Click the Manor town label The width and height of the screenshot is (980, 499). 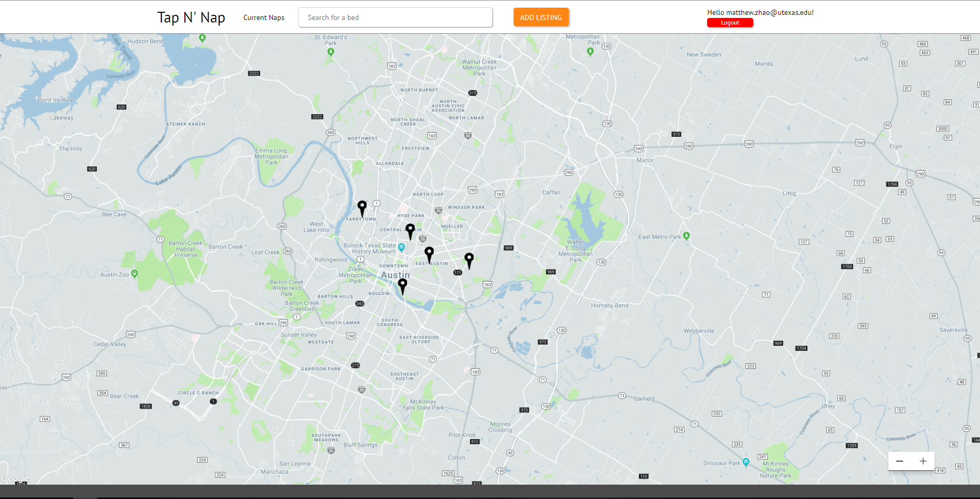click(645, 160)
